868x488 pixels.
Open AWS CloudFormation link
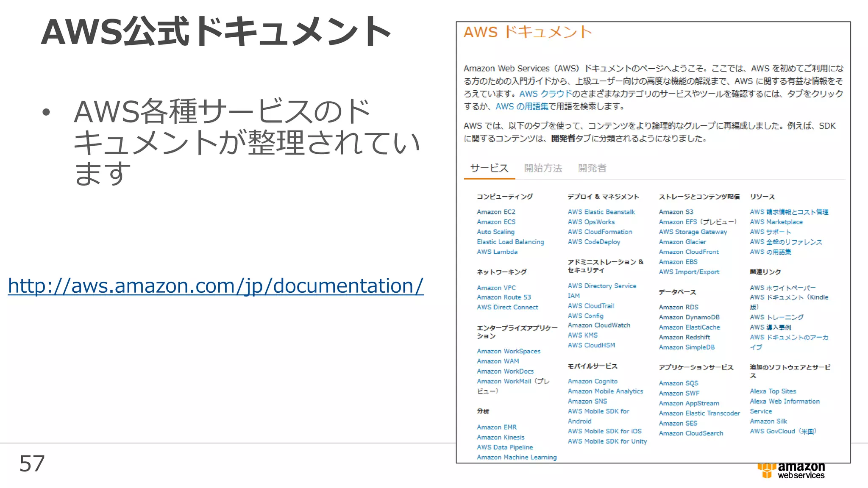[x=600, y=232]
